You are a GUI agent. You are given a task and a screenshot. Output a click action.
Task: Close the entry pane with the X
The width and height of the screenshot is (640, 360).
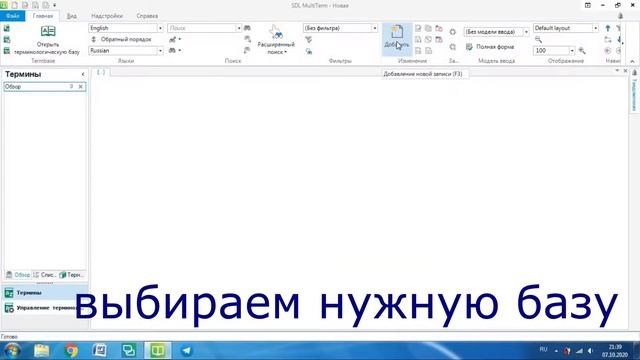(625, 71)
